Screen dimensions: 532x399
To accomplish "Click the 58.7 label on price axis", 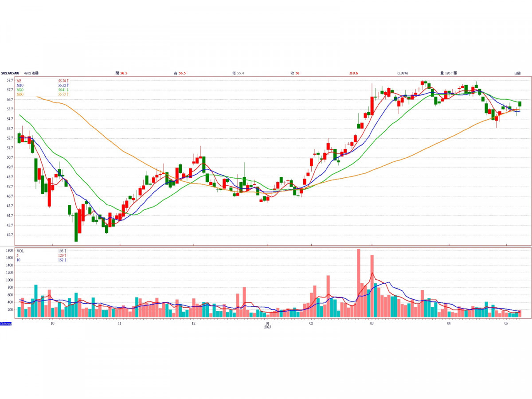I will coord(9,81).
